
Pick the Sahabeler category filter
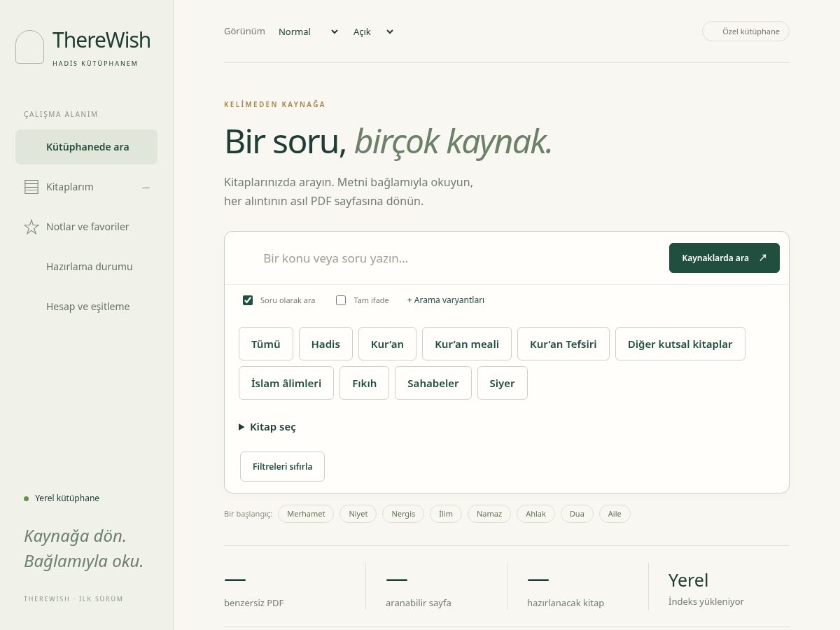click(433, 383)
